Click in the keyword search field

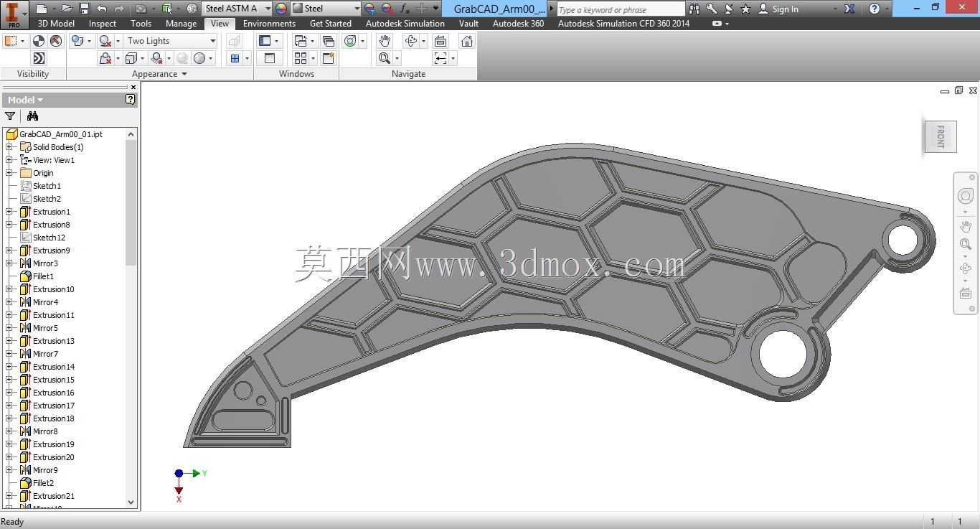tap(621, 9)
